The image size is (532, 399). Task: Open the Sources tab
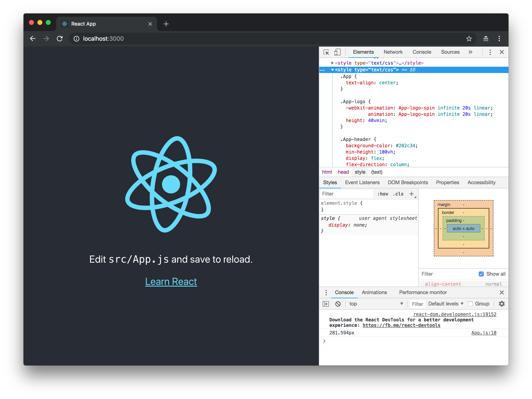450,52
